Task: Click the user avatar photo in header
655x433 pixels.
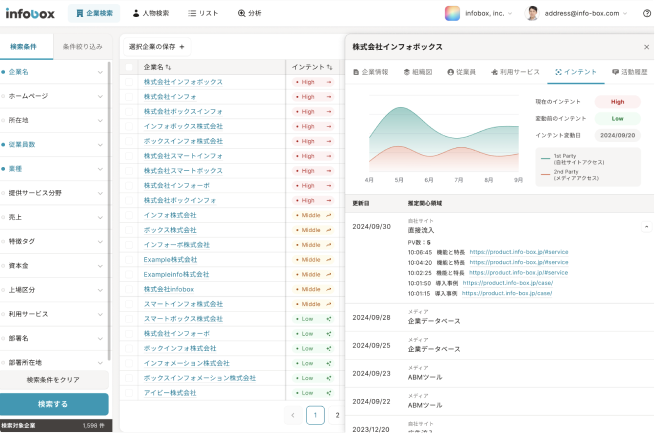Action: [532, 13]
